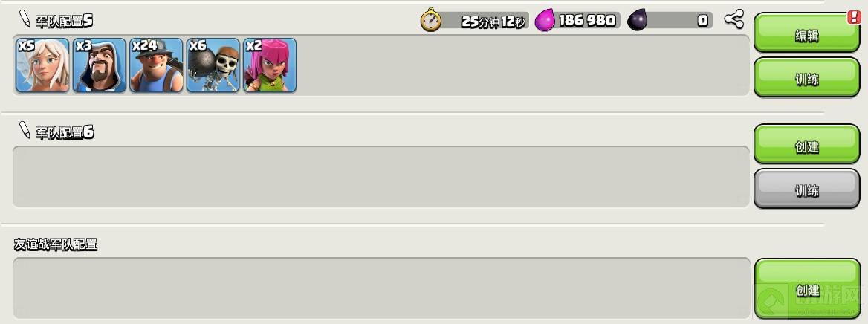Share army configuration 5 via share icon
The height and width of the screenshot is (324, 868).
click(x=733, y=20)
